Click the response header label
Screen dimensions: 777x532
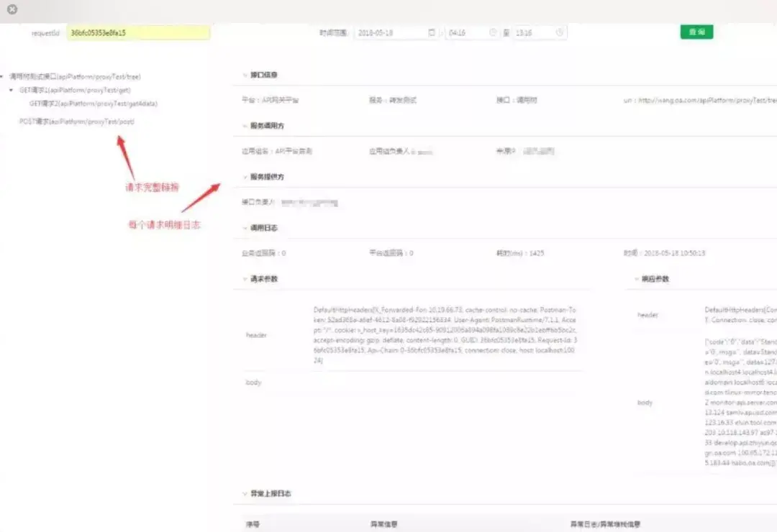tap(647, 315)
